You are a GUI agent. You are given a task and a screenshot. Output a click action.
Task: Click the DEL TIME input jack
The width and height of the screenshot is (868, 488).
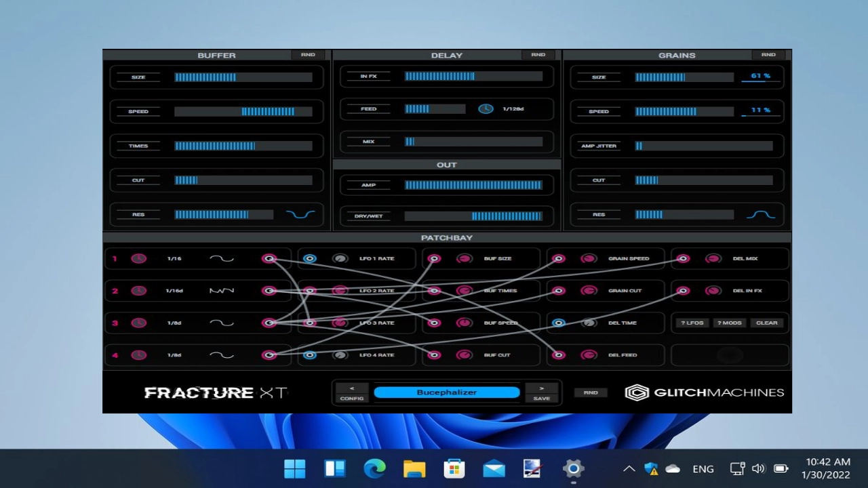558,323
